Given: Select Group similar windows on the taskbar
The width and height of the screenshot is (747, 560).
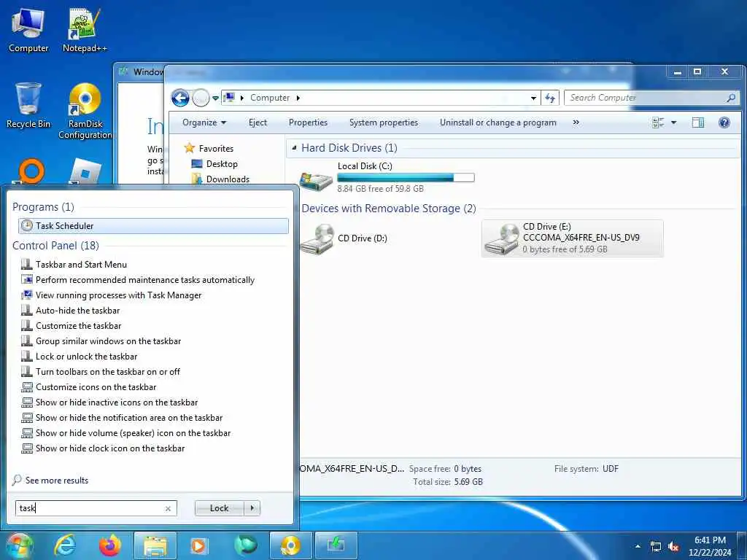Looking at the screenshot, I should click(108, 341).
